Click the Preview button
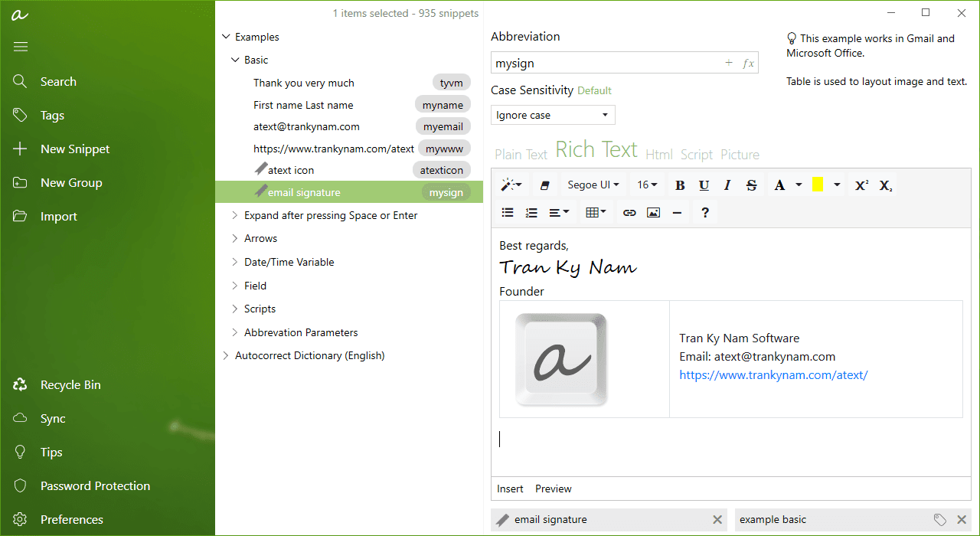 554,489
